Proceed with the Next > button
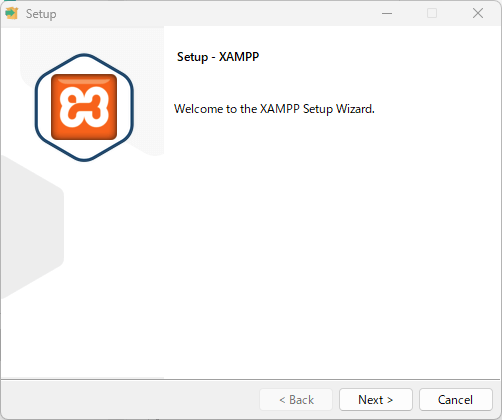 click(376, 399)
